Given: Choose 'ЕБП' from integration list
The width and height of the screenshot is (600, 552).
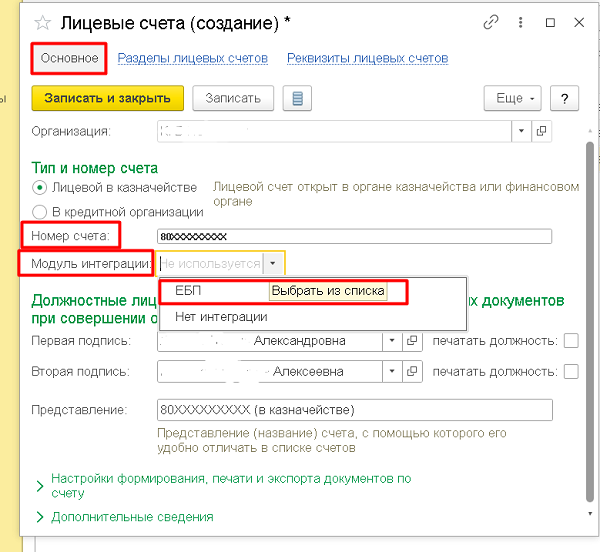Looking at the screenshot, I should coord(188,291).
